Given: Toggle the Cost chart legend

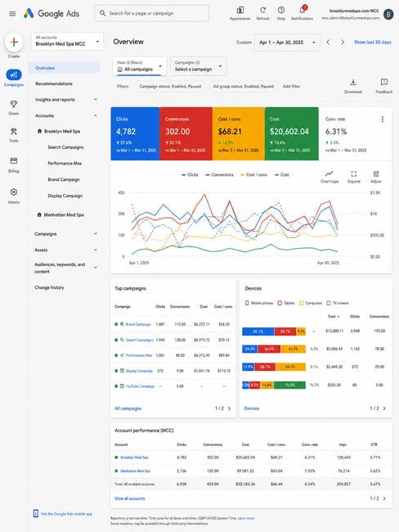Looking at the screenshot, I should coord(282,174).
